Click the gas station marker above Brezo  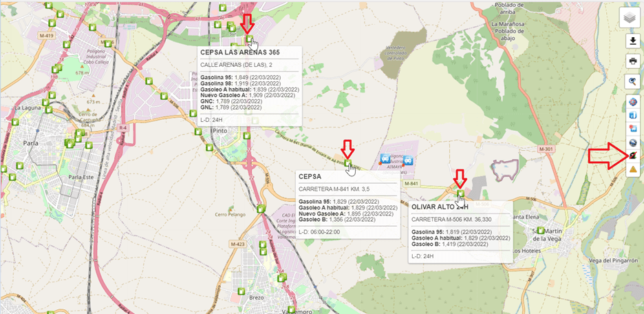241,291
